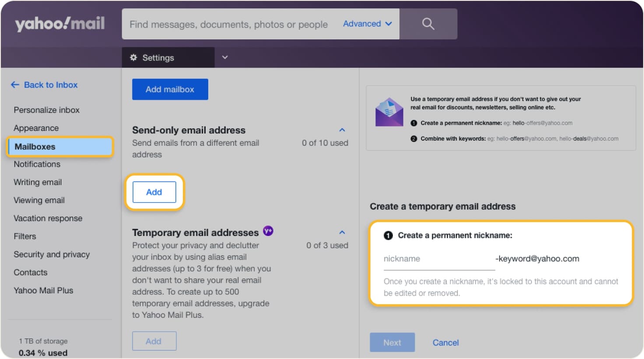Click the envelope illustration in the tips panel

[x=388, y=112]
